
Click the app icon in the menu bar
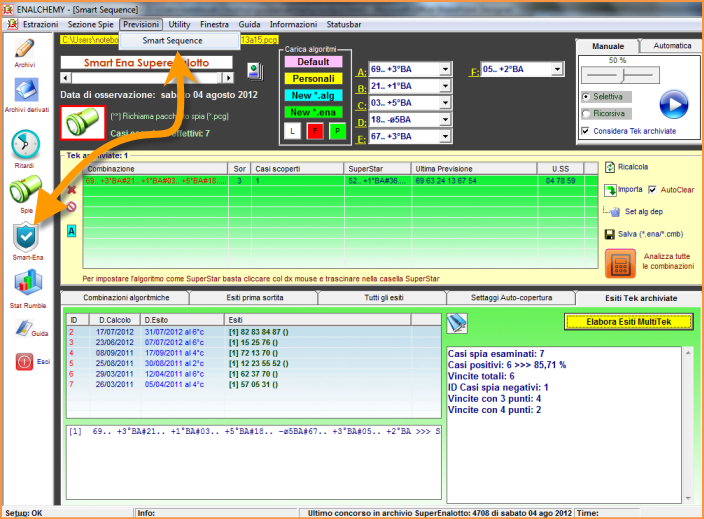[12, 24]
